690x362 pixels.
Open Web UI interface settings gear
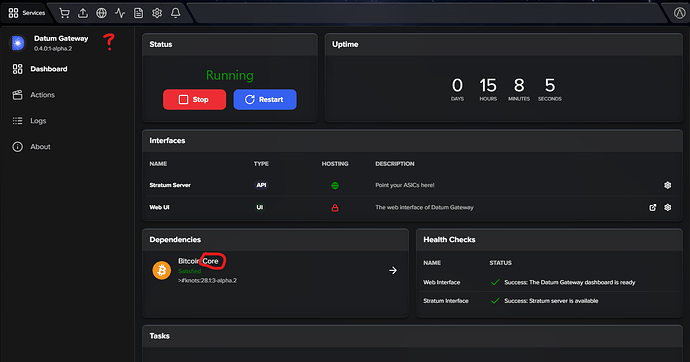pos(668,207)
